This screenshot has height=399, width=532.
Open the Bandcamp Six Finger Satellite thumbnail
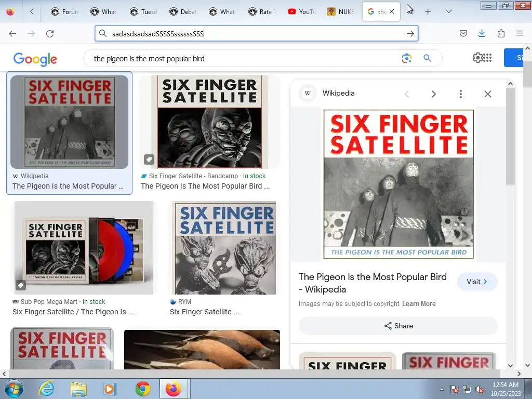[210, 122]
